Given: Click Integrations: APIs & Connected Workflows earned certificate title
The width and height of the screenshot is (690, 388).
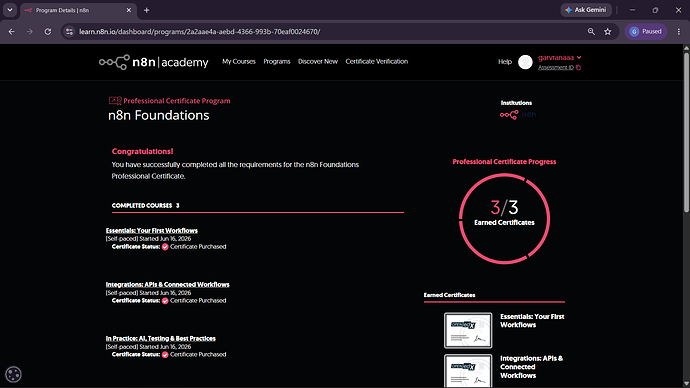Looking at the screenshot, I should pos(531,367).
